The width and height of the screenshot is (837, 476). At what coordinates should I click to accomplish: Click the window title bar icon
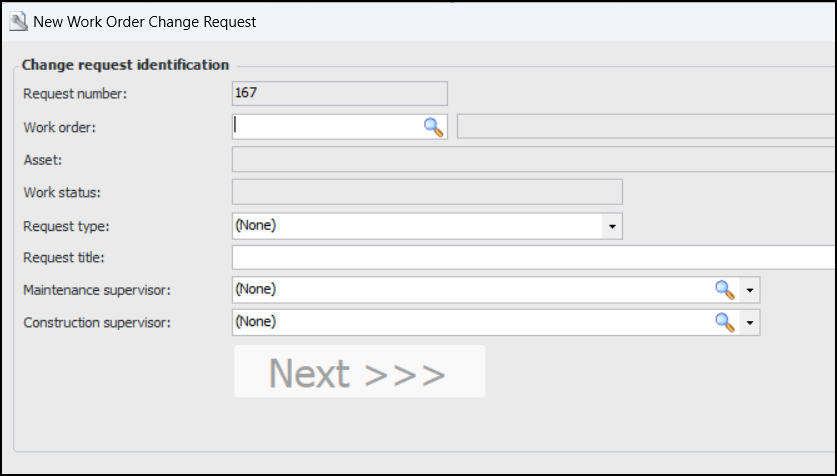[17, 21]
